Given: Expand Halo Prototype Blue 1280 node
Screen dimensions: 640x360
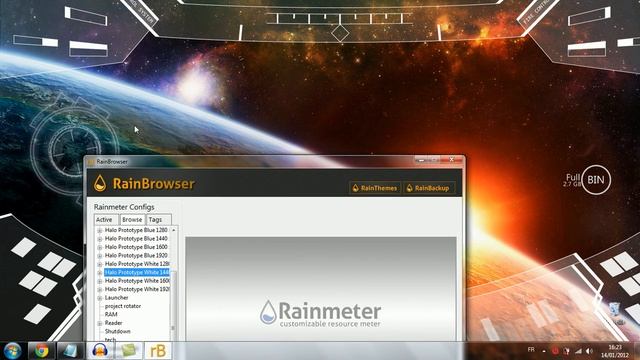Looking at the screenshot, I should click(x=100, y=231).
